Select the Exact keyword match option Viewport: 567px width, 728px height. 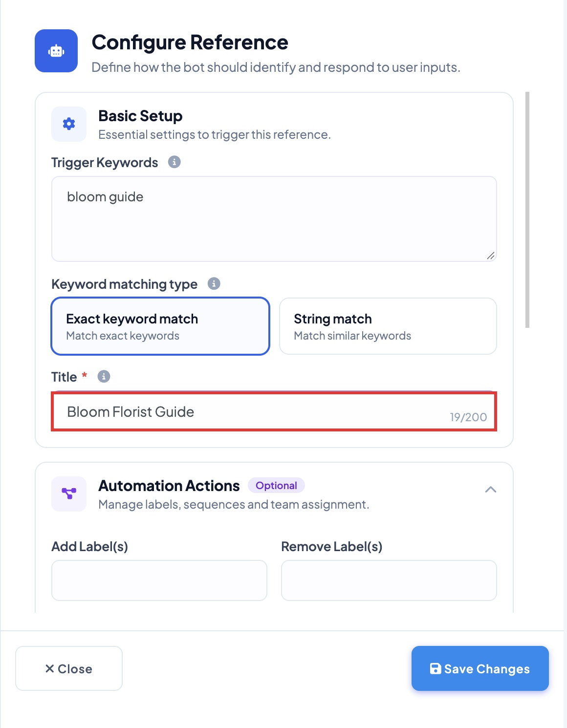160,326
